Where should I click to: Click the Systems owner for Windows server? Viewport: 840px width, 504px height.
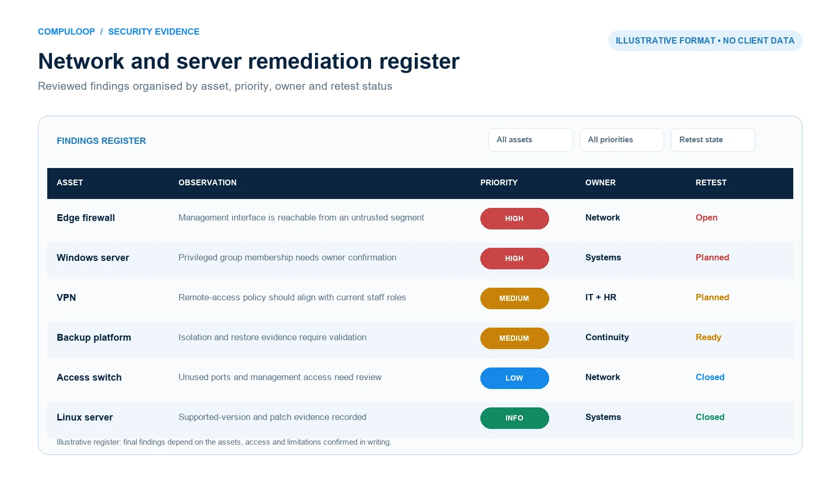603,258
